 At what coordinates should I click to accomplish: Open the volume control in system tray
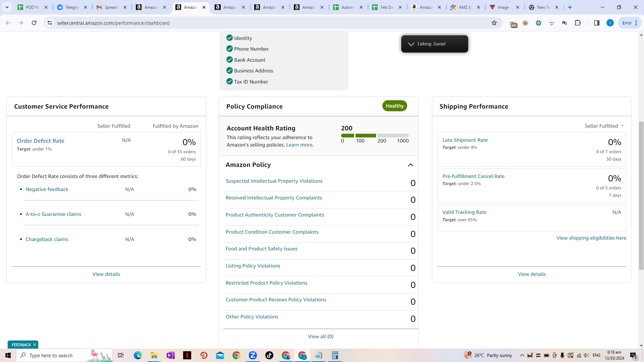point(586,355)
